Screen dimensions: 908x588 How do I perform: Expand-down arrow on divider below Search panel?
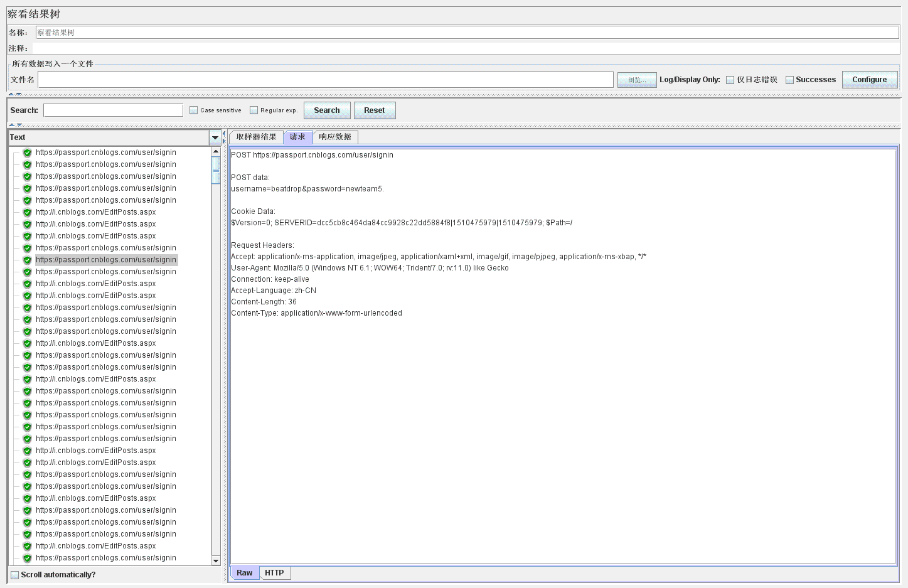[19, 125]
